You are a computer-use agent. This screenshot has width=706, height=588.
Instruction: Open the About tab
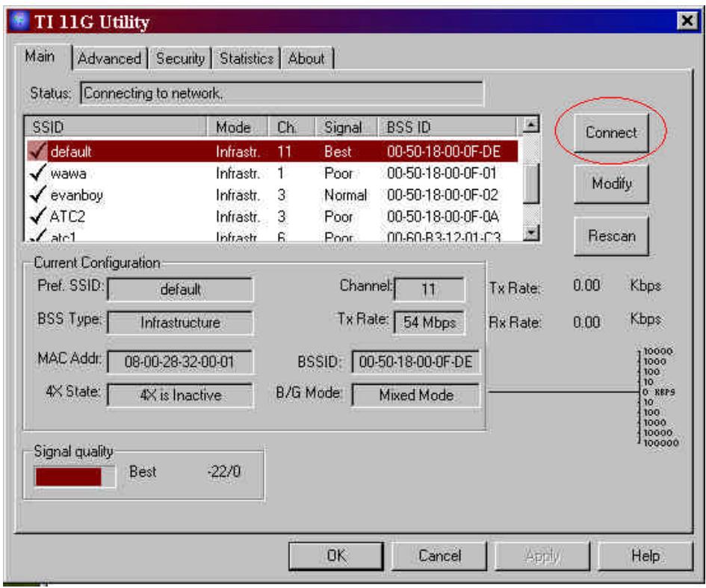pyautogui.click(x=306, y=58)
